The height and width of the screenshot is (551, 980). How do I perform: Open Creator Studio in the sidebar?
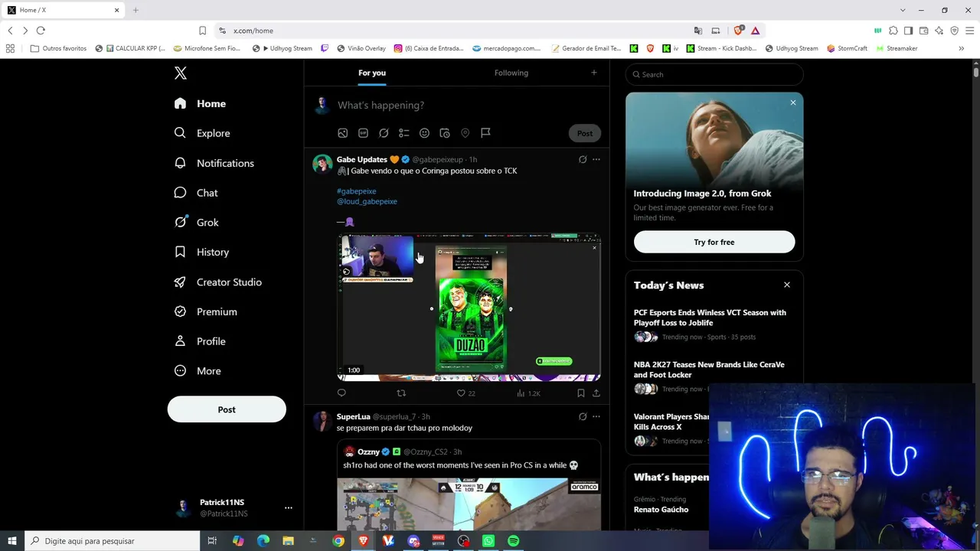tap(218, 282)
